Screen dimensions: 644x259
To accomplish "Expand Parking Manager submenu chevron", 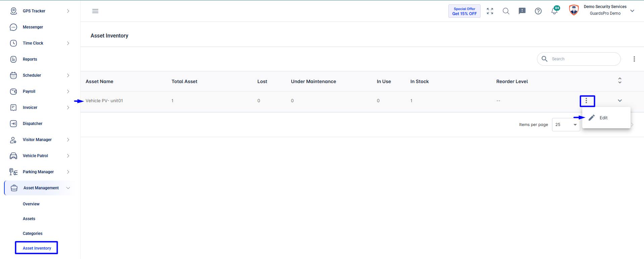I will click(68, 172).
